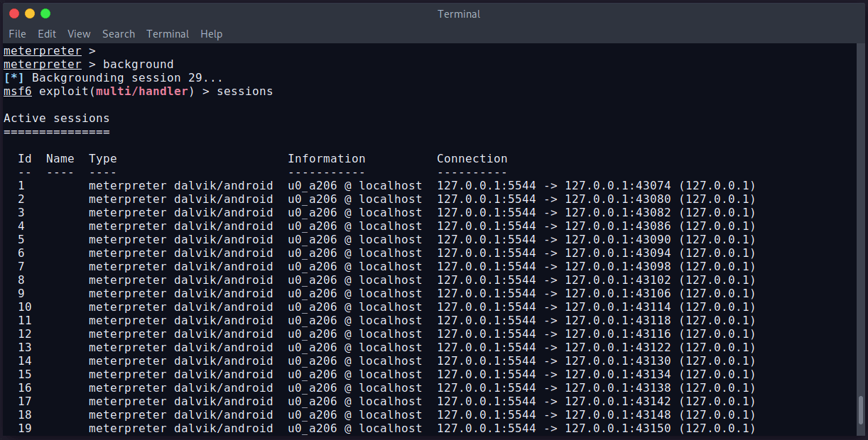Click the "127.0.0.1:43114" destination address
This screenshot has height=440, width=868.
coord(618,307)
